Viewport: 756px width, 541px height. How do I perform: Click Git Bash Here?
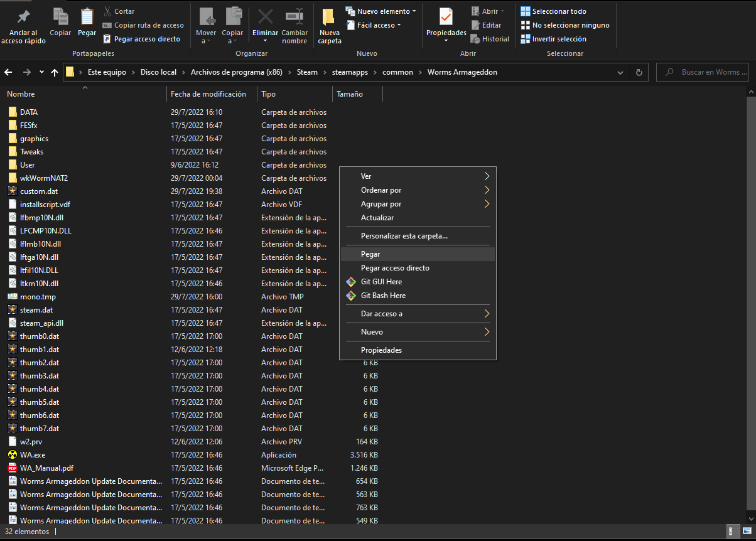[x=418, y=296]
